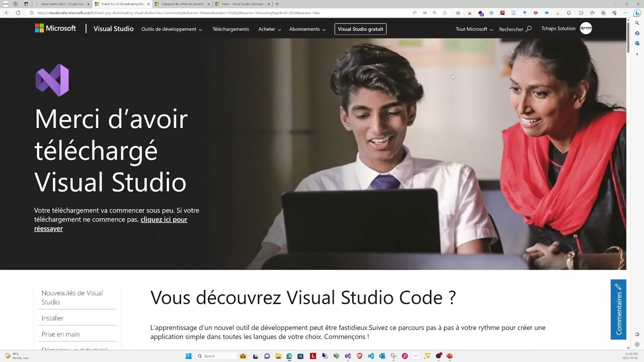
Task: Open PowerPoint from taskbar
Action: tap(449, 356)
